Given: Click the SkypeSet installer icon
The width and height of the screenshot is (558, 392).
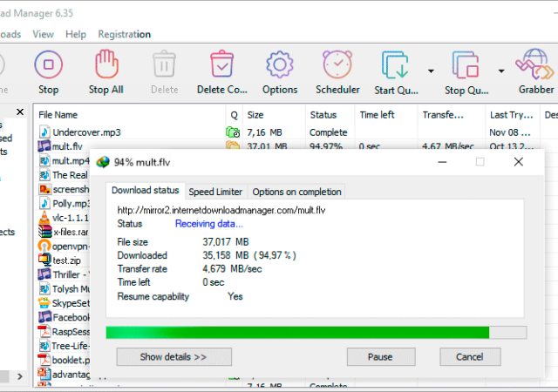Looking at the screenshot, I should pos(44,303).
